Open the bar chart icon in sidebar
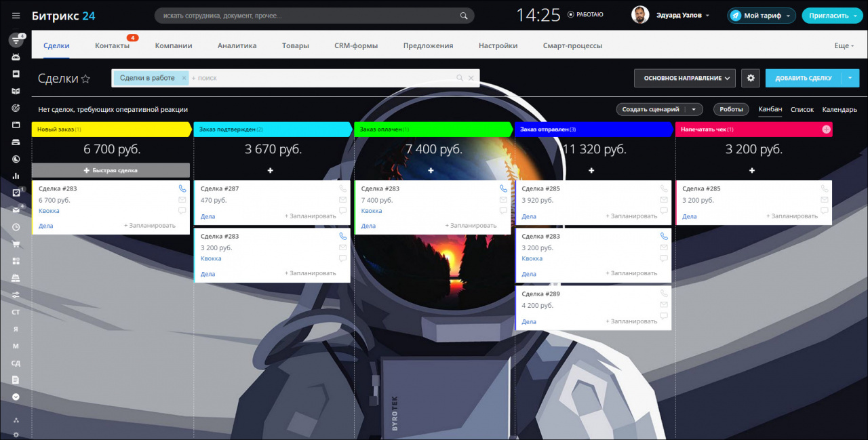 [16, 176]
